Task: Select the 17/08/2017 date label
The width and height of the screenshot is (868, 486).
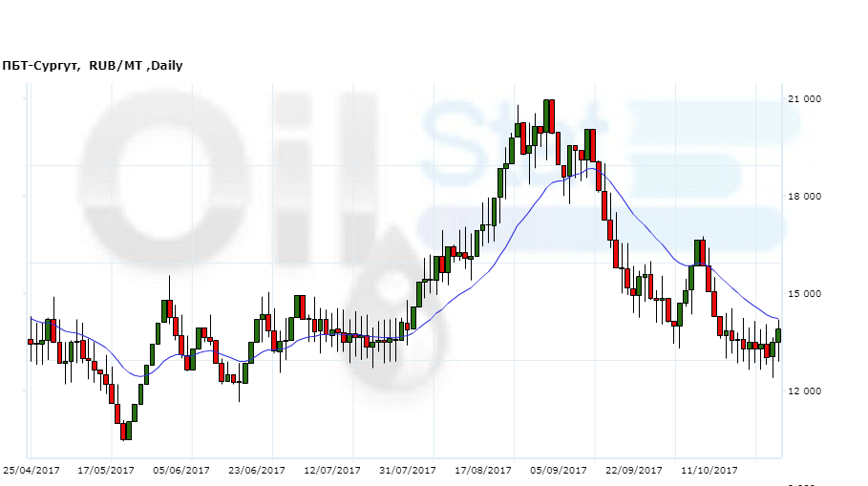Action: (x=483, y=471)
